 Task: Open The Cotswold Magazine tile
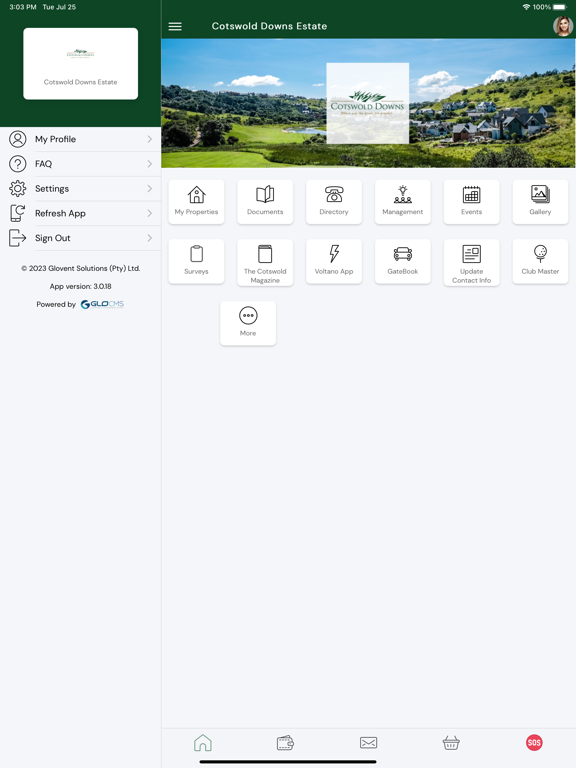tap(265, 263)
